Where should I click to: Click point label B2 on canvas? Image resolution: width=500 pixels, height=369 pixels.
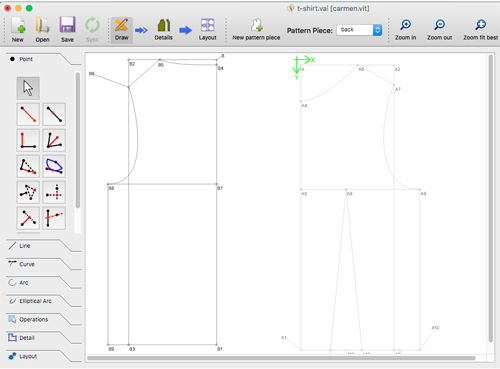(132, 64)
